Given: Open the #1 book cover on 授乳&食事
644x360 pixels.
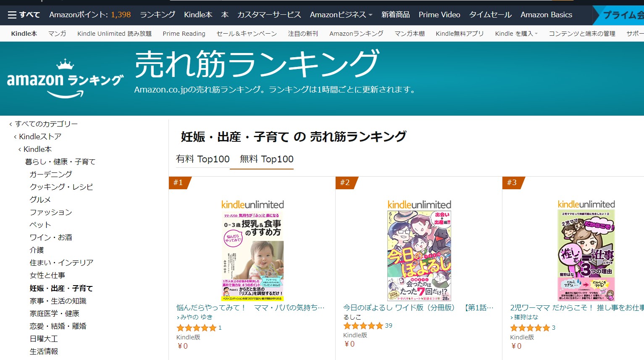Looking at the screenshot, I should tap(252, 256).
